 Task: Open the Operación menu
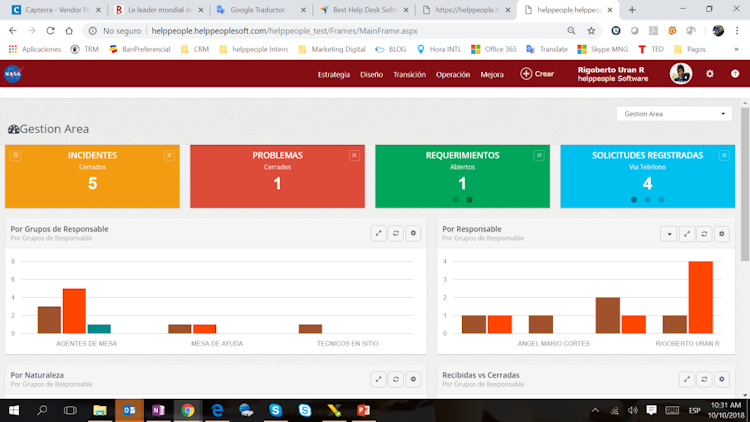coord(452,74)
